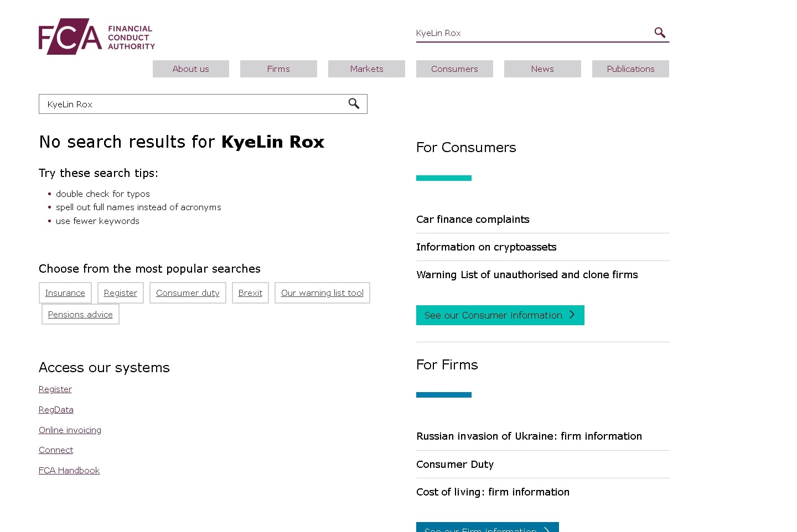Screen dimensions: 797x532
Task: Open Russian invasion of Ukraine firm information
Action: 529,436
